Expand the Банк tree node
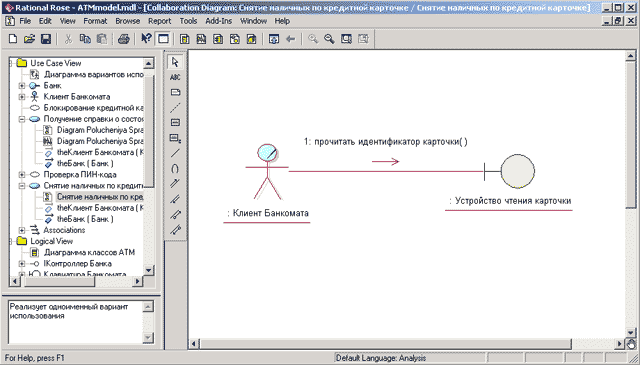Viewport: 640px width, 365px height. 22,86
